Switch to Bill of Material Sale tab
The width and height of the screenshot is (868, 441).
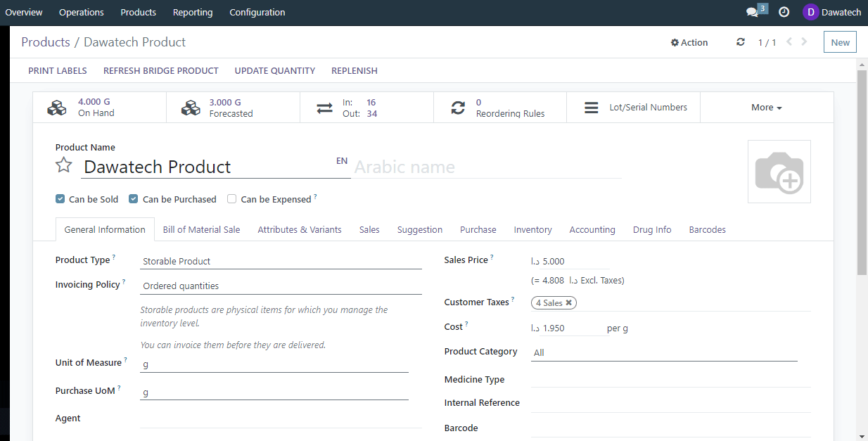[201, 229]
